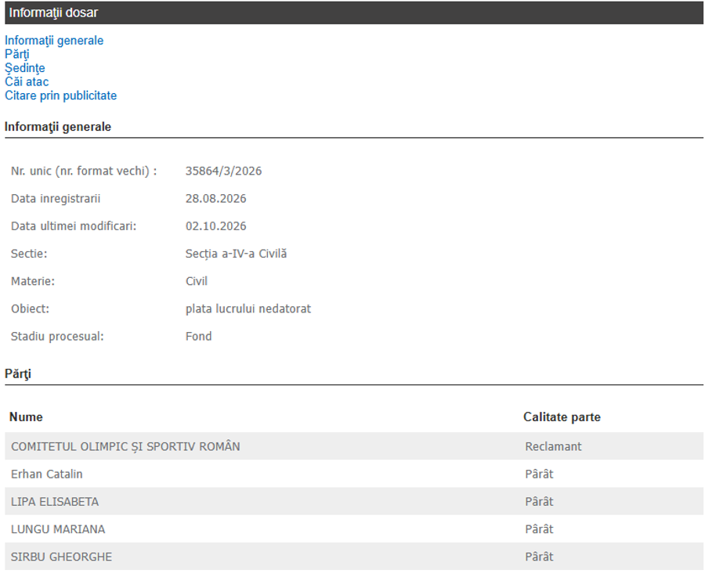Open the Citare prin publicitate link
Viewport: 705px width, 588px height.
60,96
